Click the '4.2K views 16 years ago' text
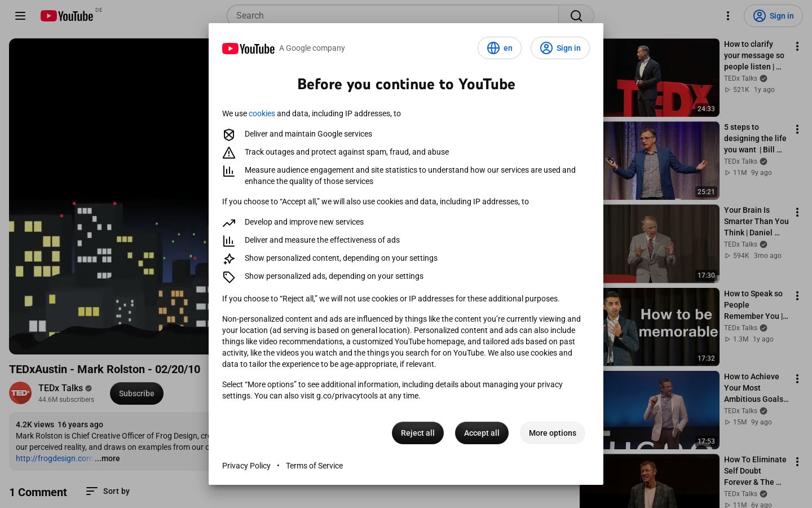812x508 pixels. [x=59, y=424]
